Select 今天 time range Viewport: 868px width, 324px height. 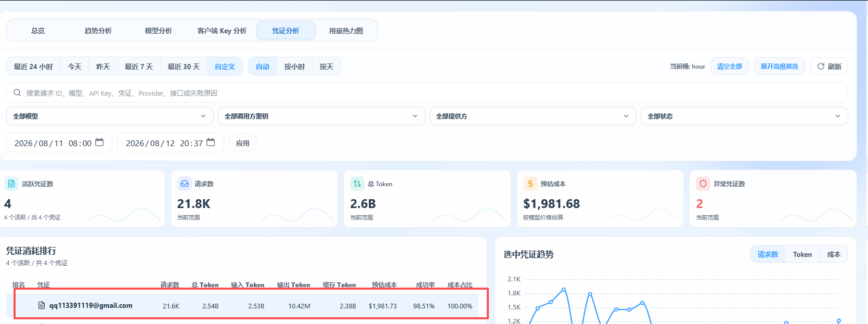pos(75,67)
